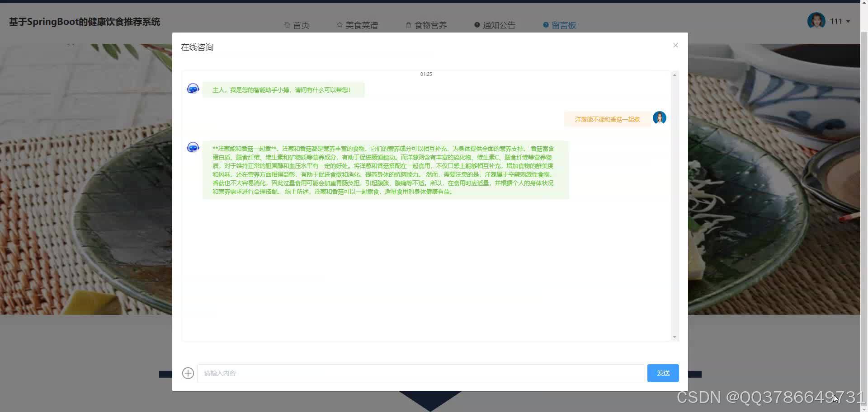
Task: Focus the 请输入内容 message input field
Action: coord(421,373)
